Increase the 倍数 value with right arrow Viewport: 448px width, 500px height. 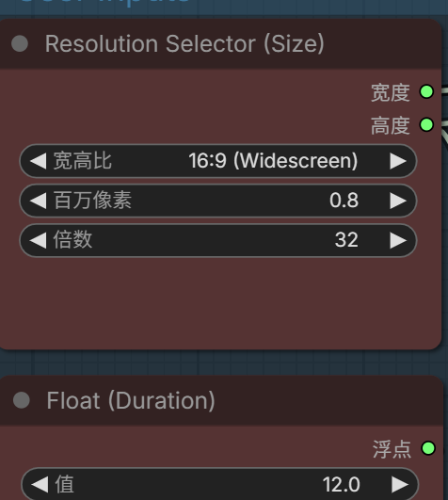[x=398, y=240]
